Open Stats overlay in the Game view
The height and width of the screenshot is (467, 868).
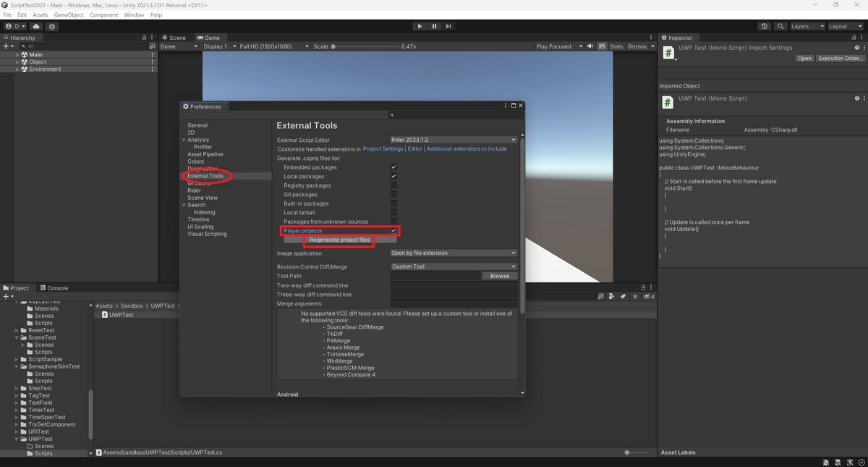click(616, 46)
